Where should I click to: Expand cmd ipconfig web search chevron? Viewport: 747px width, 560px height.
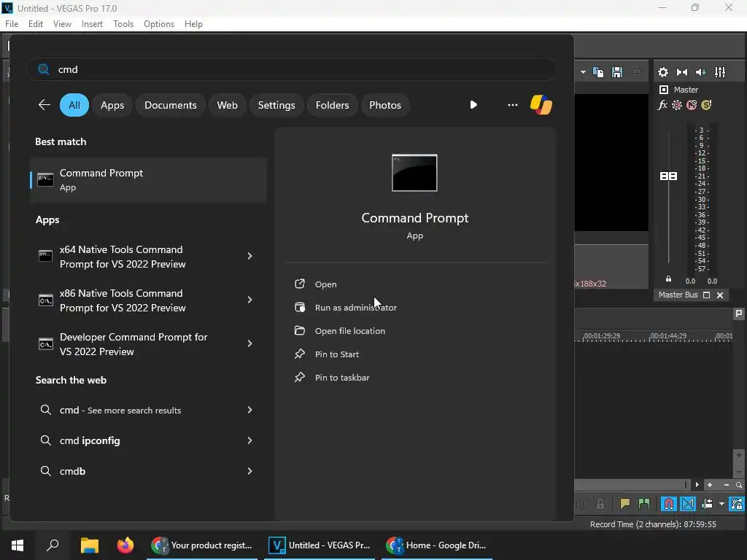249,440
